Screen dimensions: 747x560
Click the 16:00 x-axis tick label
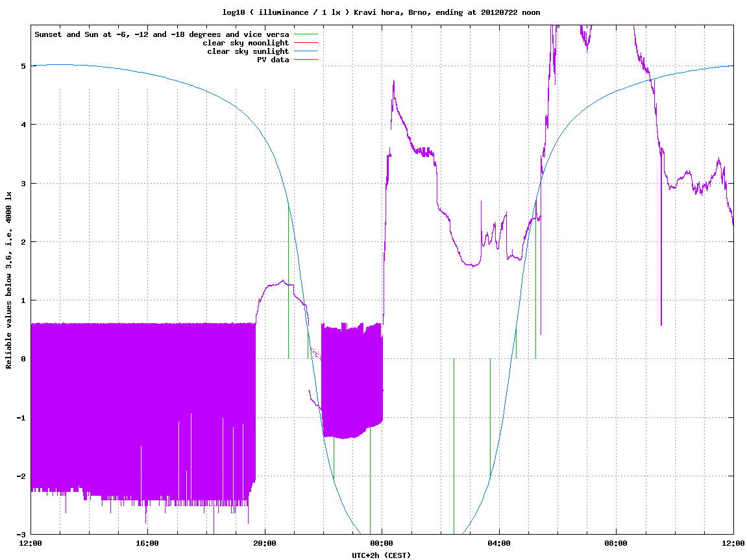[x=148, y=543]
